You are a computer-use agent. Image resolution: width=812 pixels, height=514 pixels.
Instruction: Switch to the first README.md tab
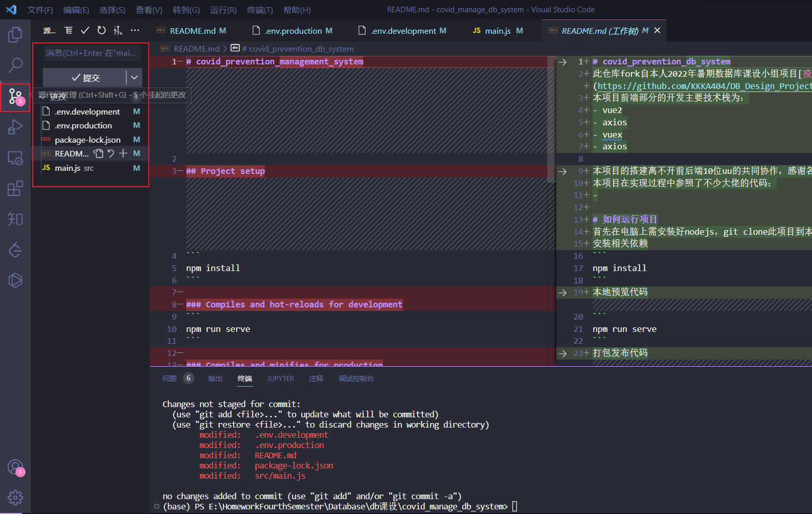(x=197, y=31)
